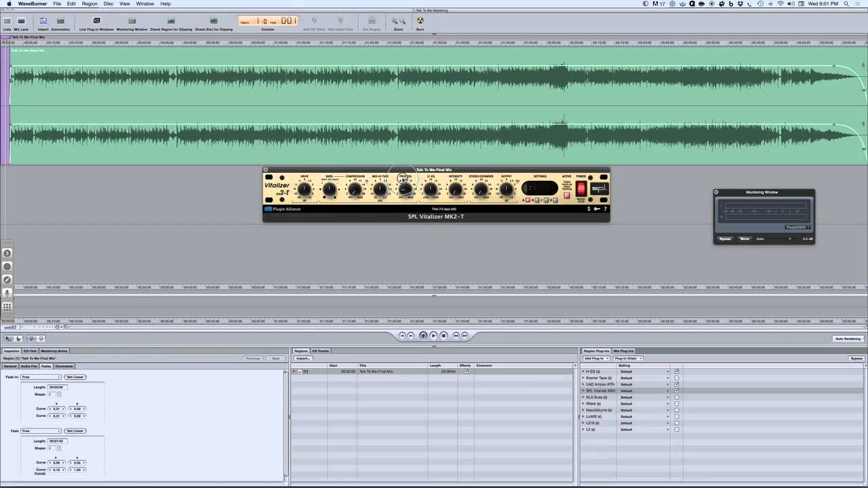
Task: Open the Monitoring Window toolbar icon
Action: point(132,21)
